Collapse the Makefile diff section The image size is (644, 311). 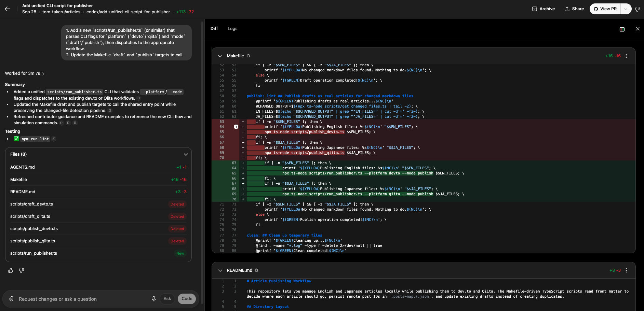pyautogui.click(x=220, y=56)
